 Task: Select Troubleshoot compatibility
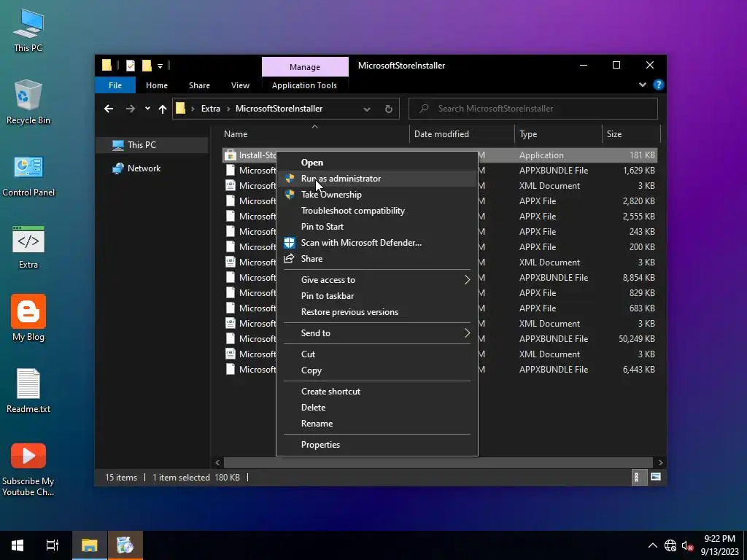[x=377, y=211]
